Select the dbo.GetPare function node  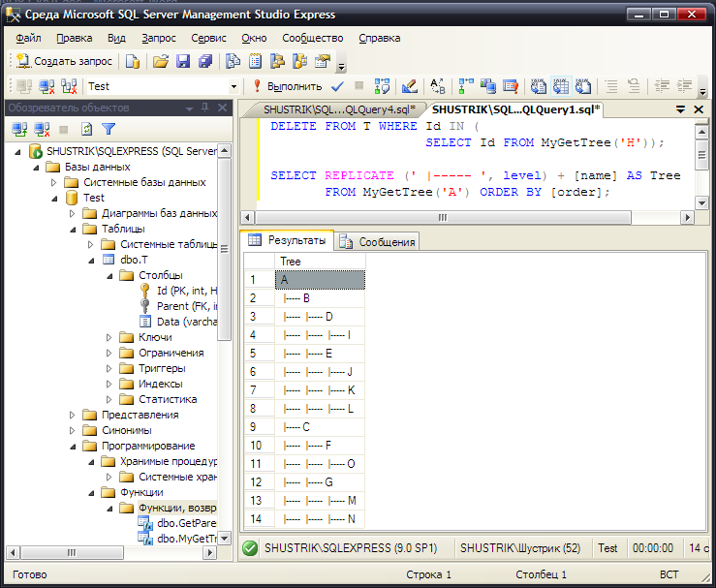coord(186,523)
